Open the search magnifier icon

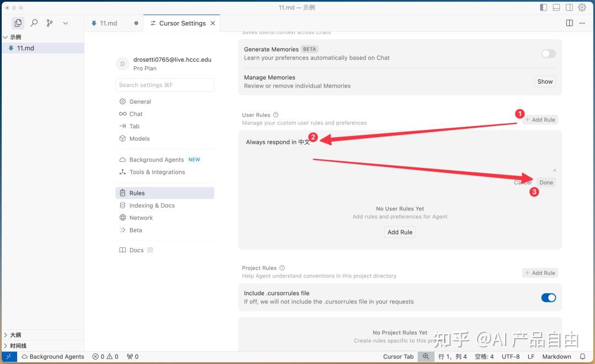(x=34, y=23)
